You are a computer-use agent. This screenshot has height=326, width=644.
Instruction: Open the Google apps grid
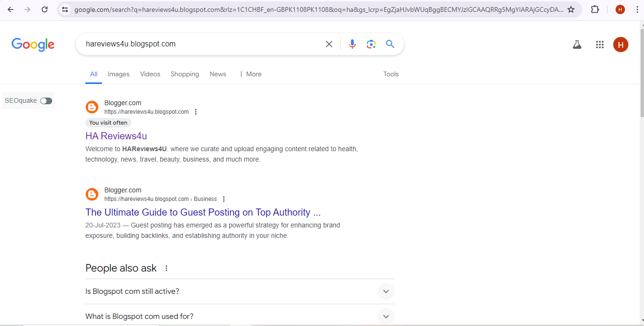click(x=599, y=45)
